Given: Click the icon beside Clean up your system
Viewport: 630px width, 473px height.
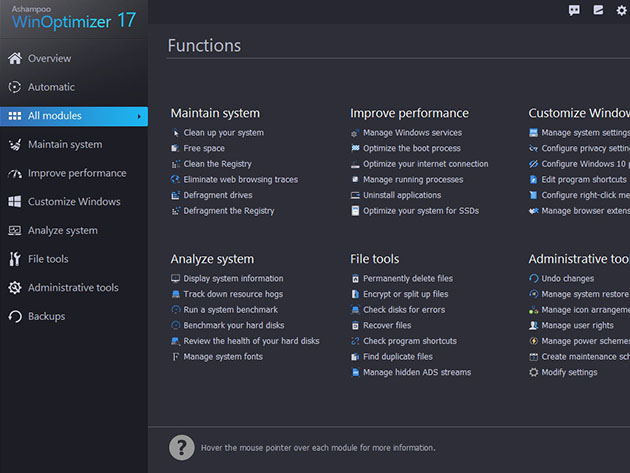Looking at the screenshot, I should click(x=176, y=133).
